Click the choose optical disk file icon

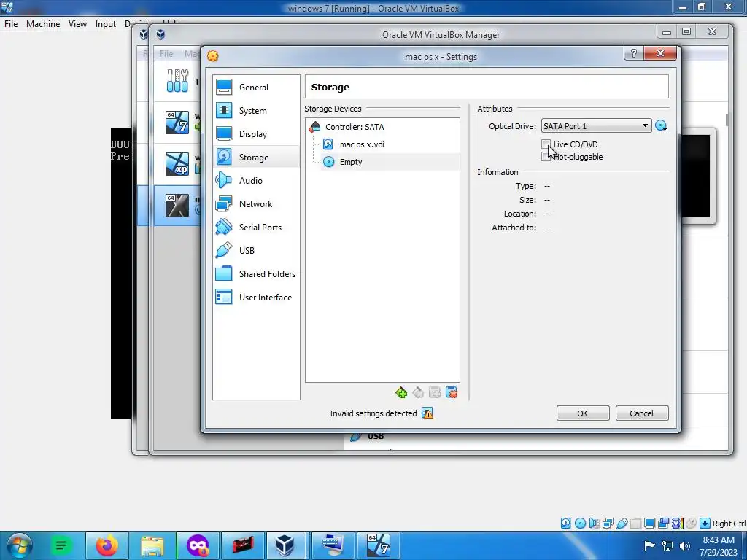pyautogui.click(x=661, y=125)
